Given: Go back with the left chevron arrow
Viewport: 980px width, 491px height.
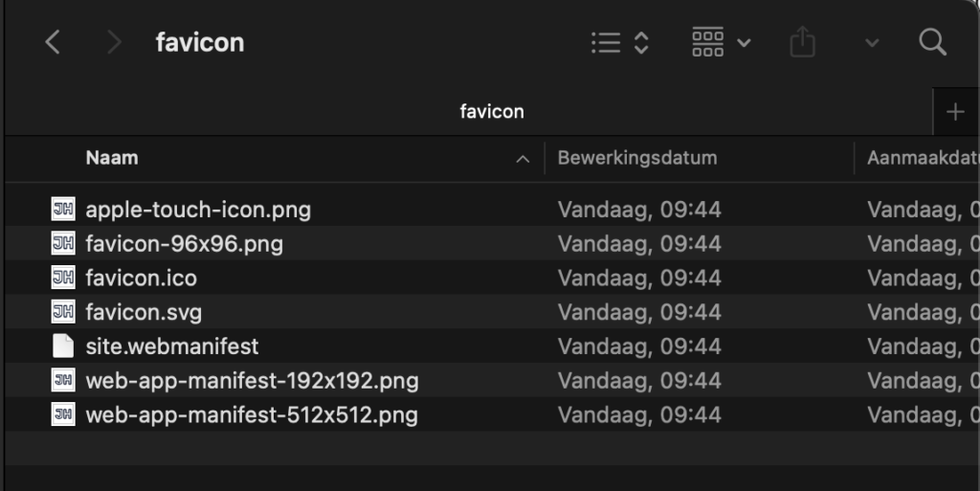Looking at the screenshot, I should coord(53,42).
